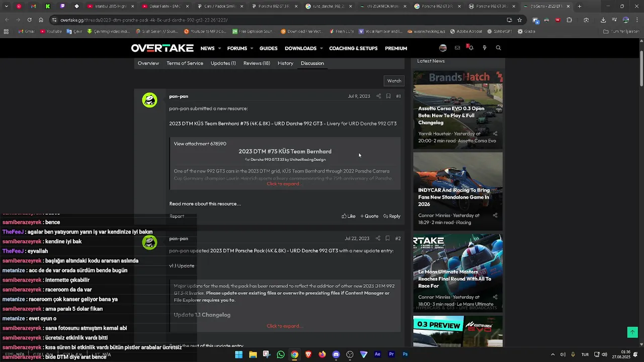
Task: Expand the FORUMS menu dropdown arrow
Action: [x=252, y=49]
